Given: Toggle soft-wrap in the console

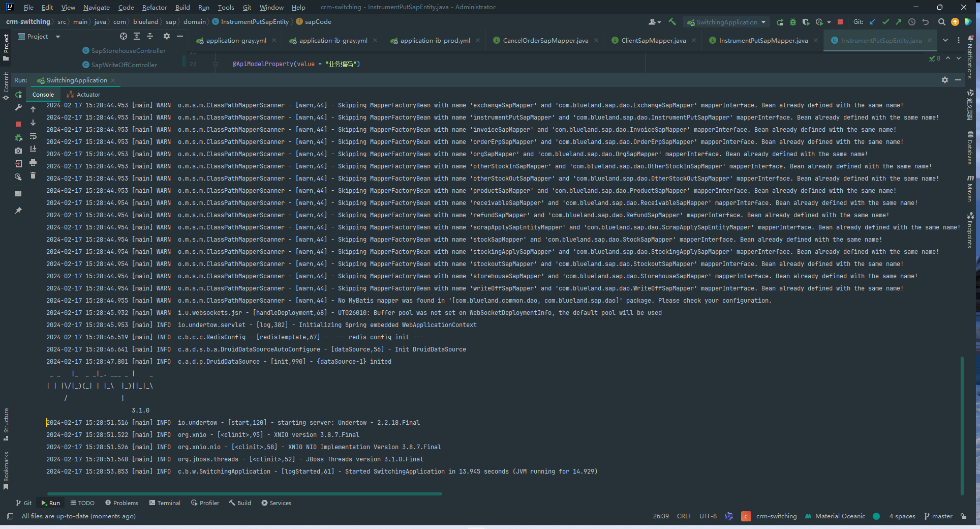Looking at the screenshot, I should click(33, 136).
